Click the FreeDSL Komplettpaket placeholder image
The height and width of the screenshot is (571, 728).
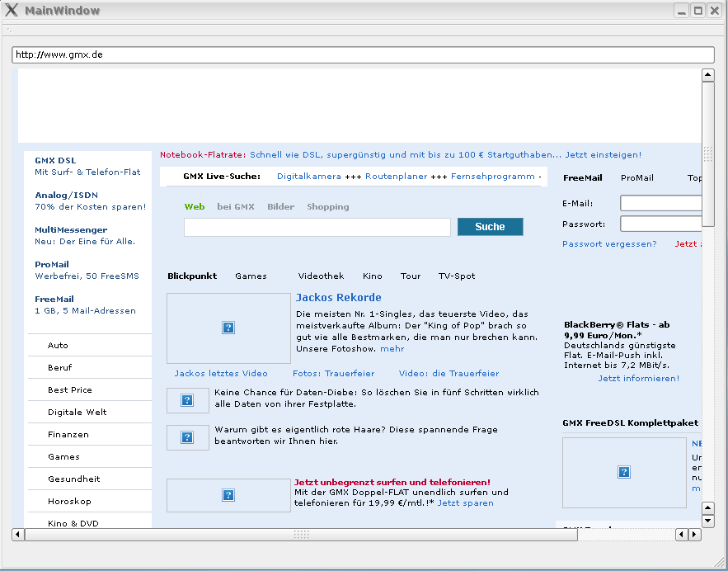[624, 473]
